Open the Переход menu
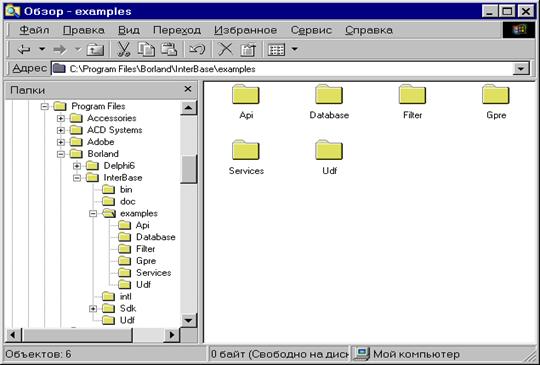The image size is (540, 365). [x=177, y=30]
